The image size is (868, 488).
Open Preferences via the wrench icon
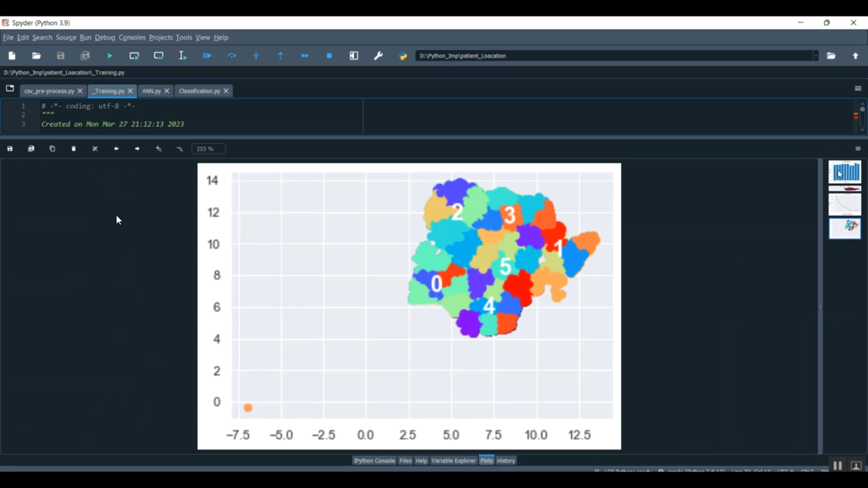378,56
